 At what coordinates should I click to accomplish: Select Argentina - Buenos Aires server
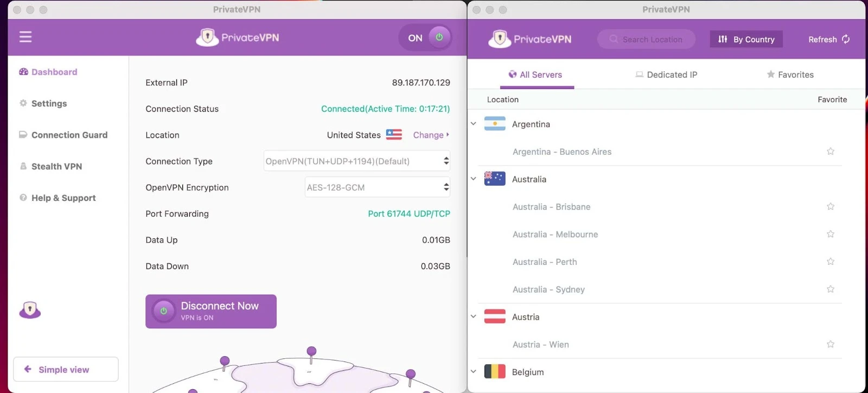pyautogui.click(x=562, y=152)
